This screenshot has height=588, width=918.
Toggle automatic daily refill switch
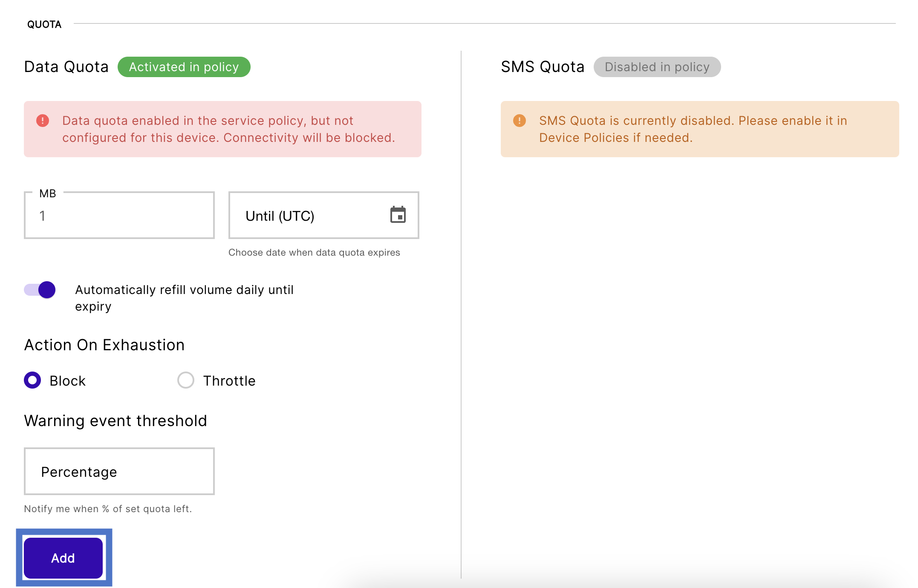point(40,290)
